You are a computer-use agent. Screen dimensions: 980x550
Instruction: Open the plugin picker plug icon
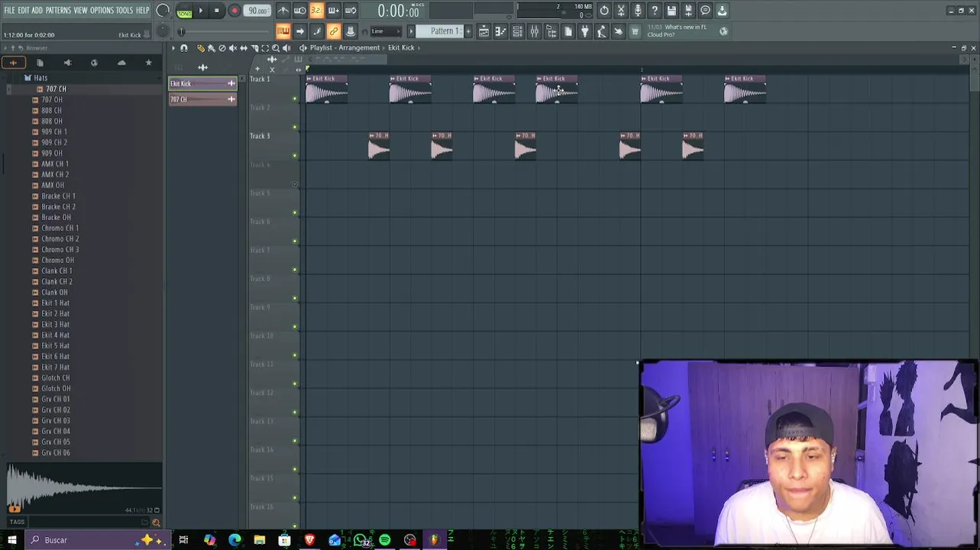click(x=584, y=31)
